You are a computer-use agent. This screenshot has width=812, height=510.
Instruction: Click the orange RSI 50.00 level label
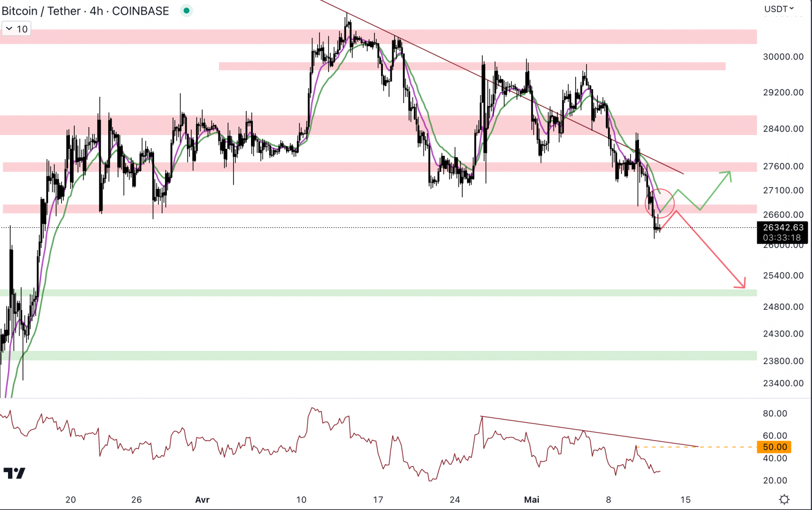tap(774, 447)
